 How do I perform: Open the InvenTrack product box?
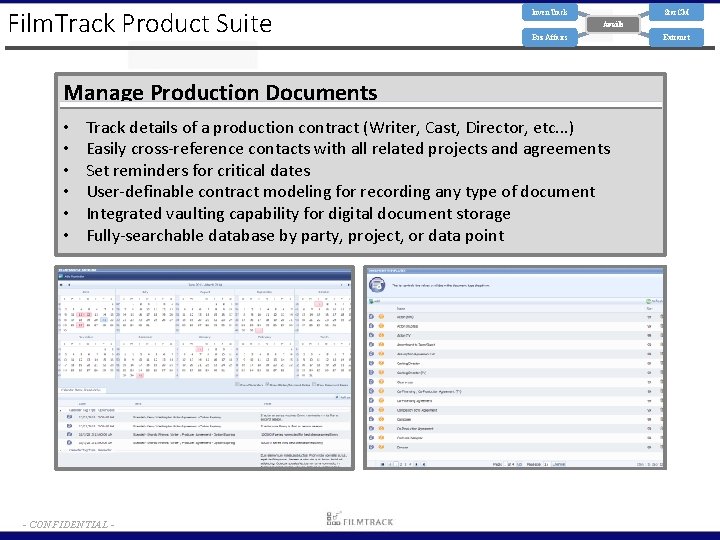tap(549, 12)
